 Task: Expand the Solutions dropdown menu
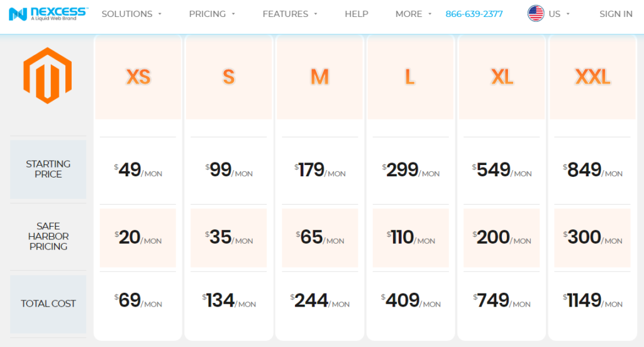131,14
